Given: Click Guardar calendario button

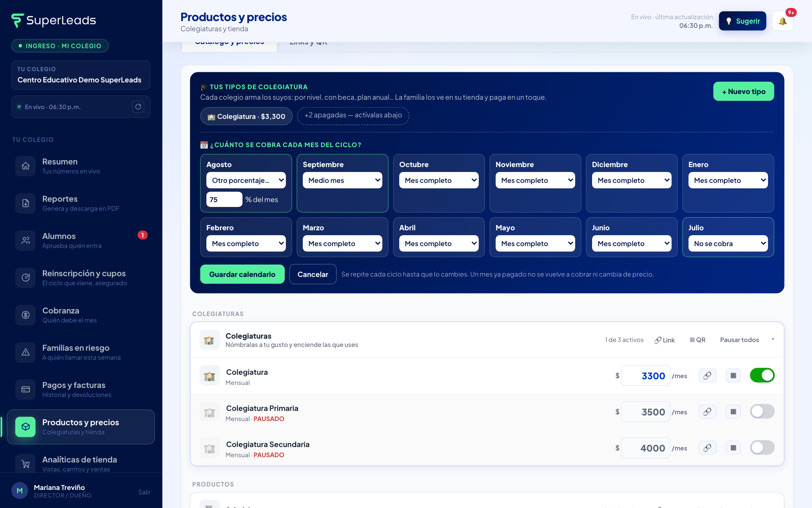Looking at the screenshot, I should coord(242,274).
